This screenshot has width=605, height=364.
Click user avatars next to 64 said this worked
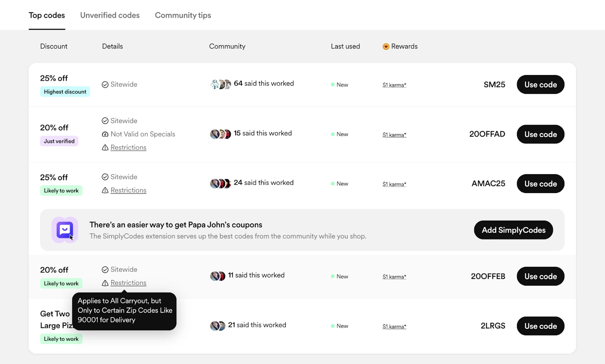[x=221, y=84]
